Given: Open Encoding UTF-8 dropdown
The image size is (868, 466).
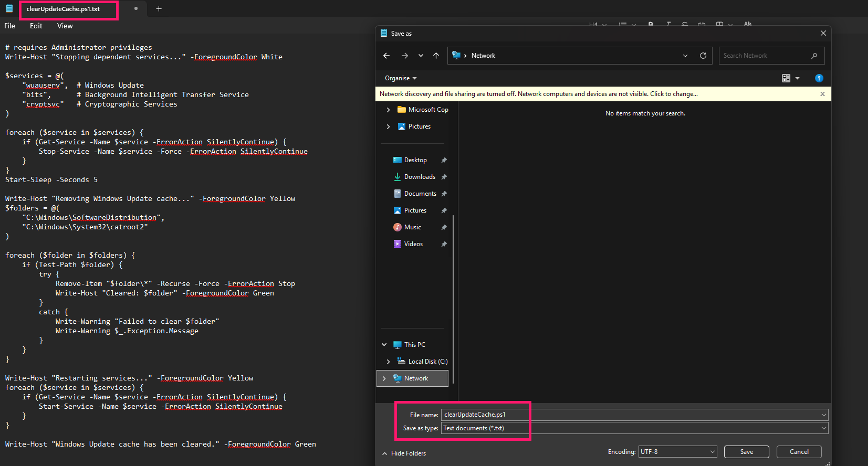Looking at the screenshot, I should tap(677, 452).
